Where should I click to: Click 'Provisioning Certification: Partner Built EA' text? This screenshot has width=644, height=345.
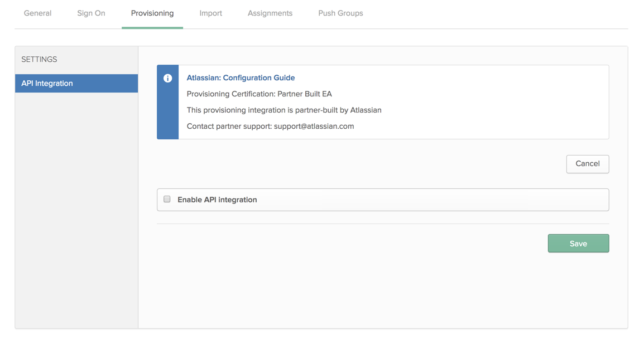[x=259, y=94]
